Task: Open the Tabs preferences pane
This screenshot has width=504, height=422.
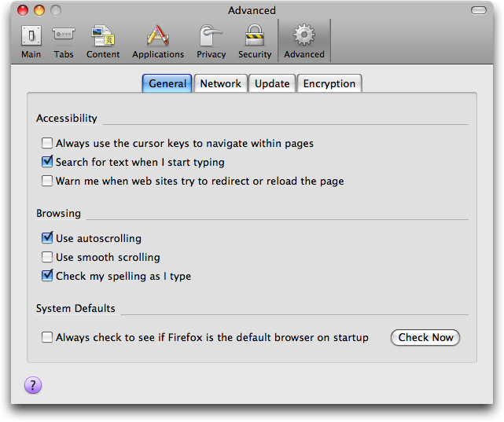Action: [x=64, y=41]
